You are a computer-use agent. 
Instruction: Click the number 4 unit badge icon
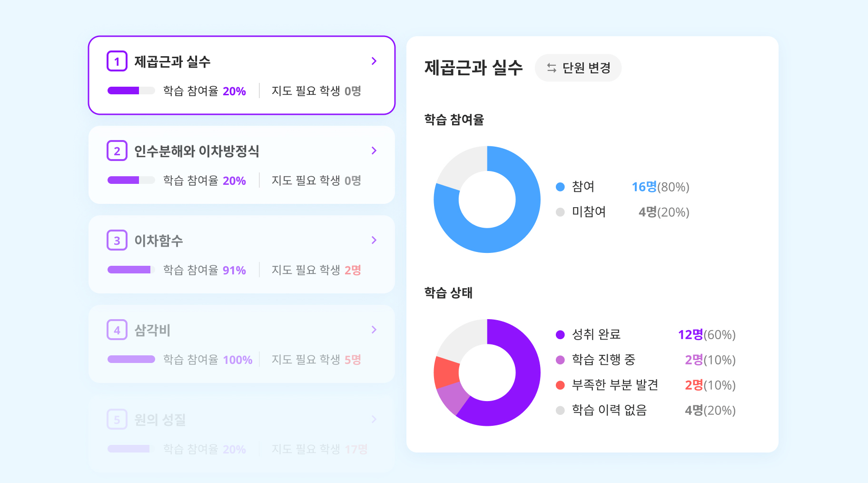click(x=117, y=330)
